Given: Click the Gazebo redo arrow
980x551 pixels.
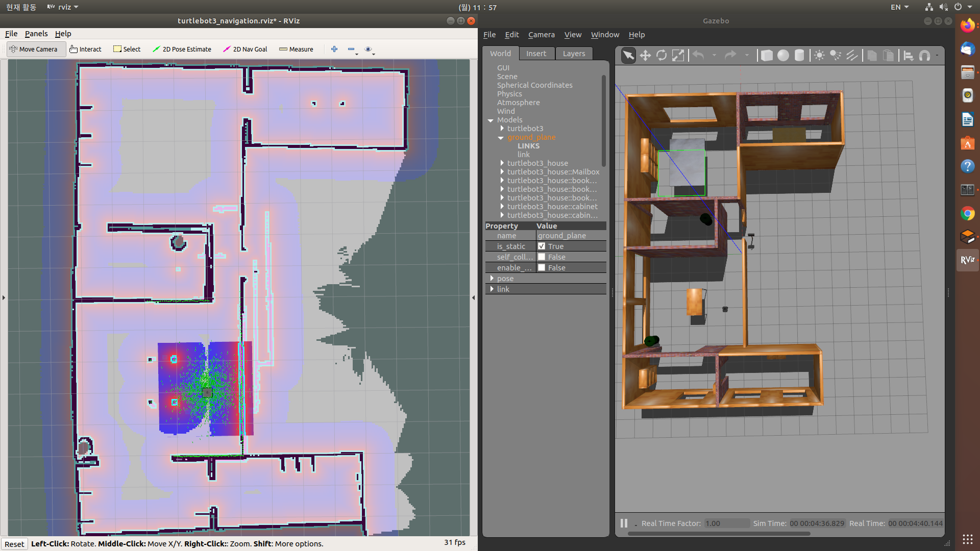Looking at the screenshot, I should click(x=731, y=55).
